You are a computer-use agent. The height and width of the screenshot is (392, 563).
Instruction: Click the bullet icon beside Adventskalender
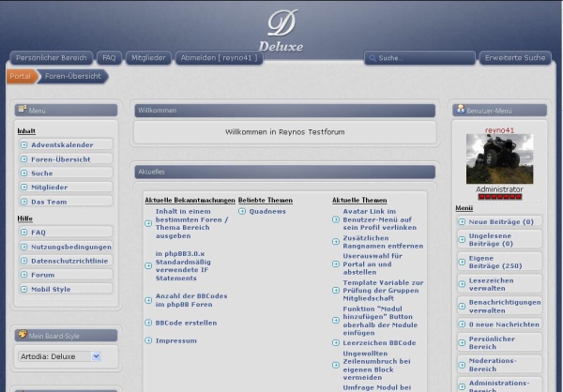[x=23, y=144]
